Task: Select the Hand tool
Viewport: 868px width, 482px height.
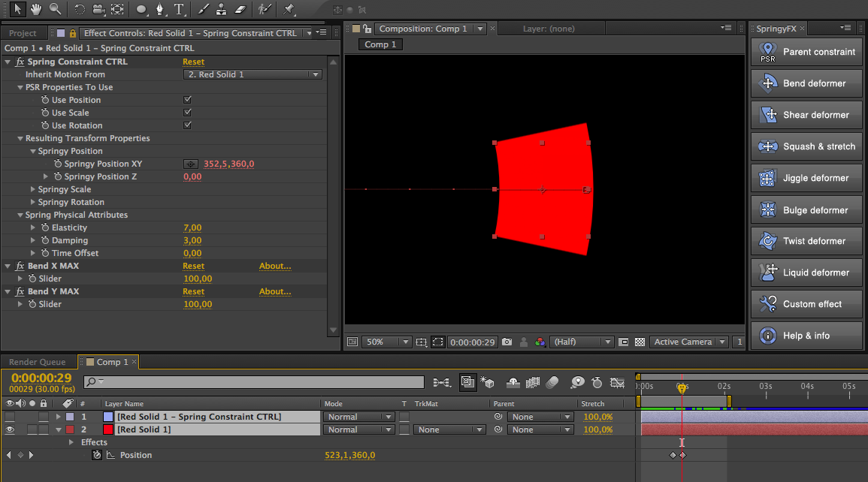Action: click(36, 9)
